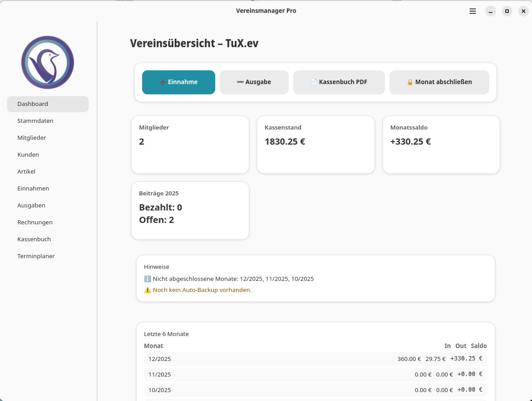Click the minus icon on Ausgabe button

click(x=240, y=82)
